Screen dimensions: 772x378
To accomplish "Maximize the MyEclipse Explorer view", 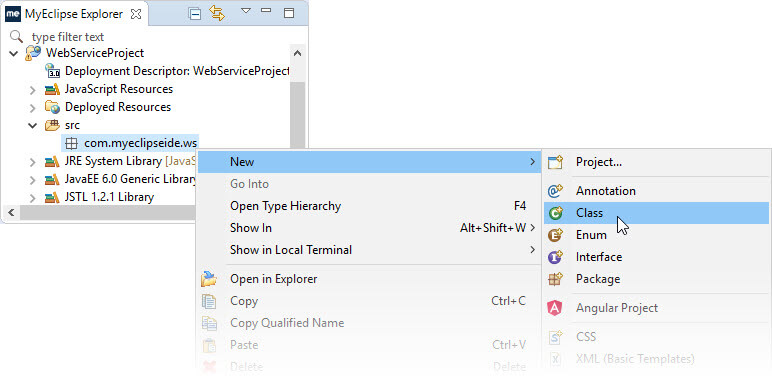I will point(289,13).
